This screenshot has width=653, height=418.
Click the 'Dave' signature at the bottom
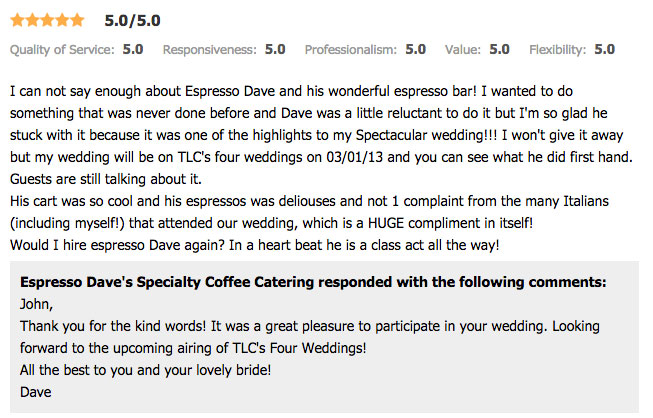[35, 393]
